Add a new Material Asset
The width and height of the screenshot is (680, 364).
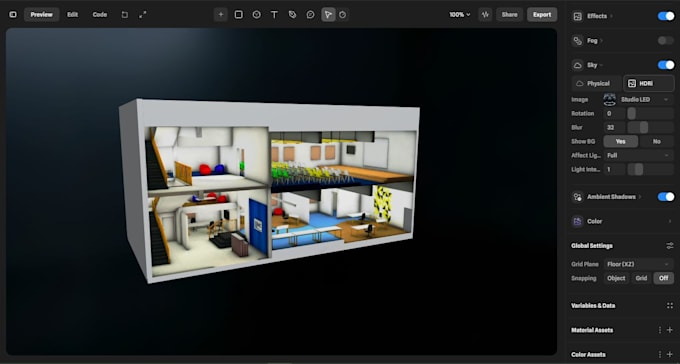[x=670, y=330]
